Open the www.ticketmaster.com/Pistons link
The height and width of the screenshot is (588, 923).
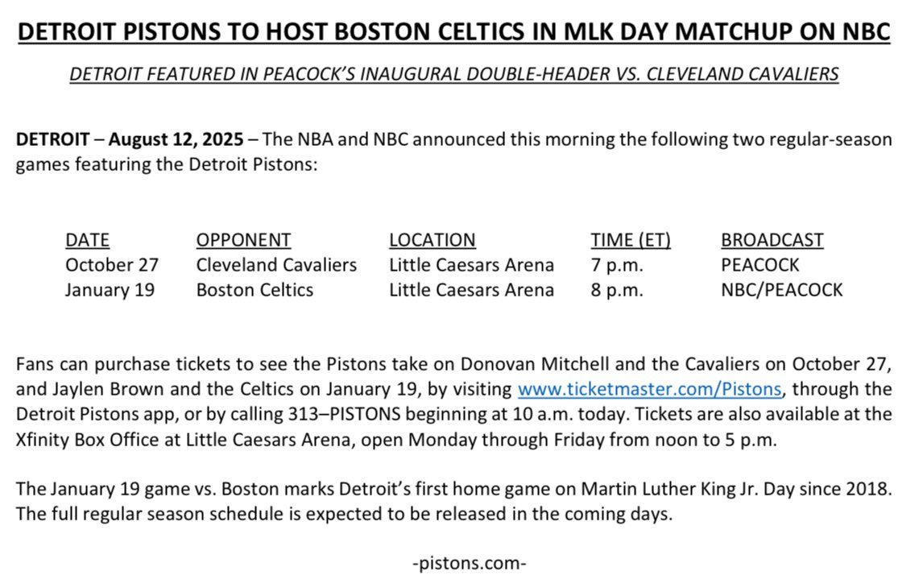(649, 389)
